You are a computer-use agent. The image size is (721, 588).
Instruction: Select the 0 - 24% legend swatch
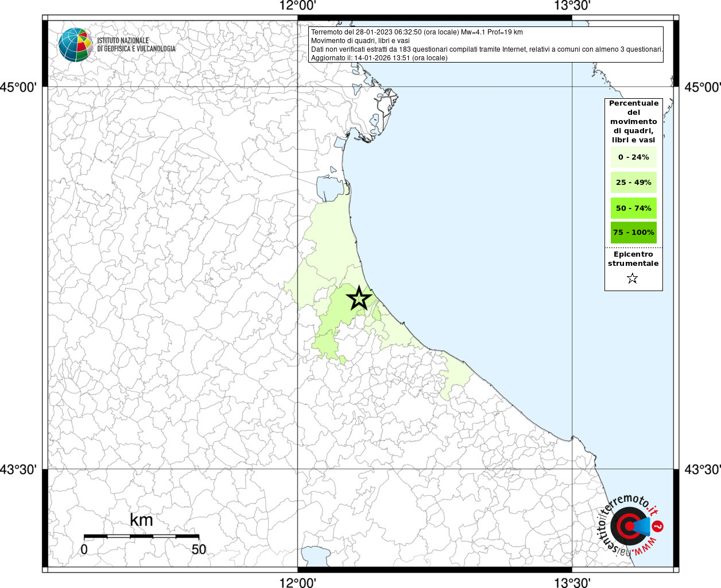click(634, 157)
